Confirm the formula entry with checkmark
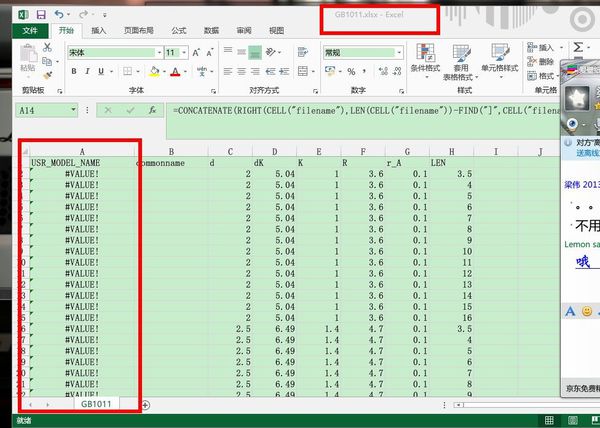Viewport: 600px width, 428px height. pyautogui.click(x=130, y=110)
